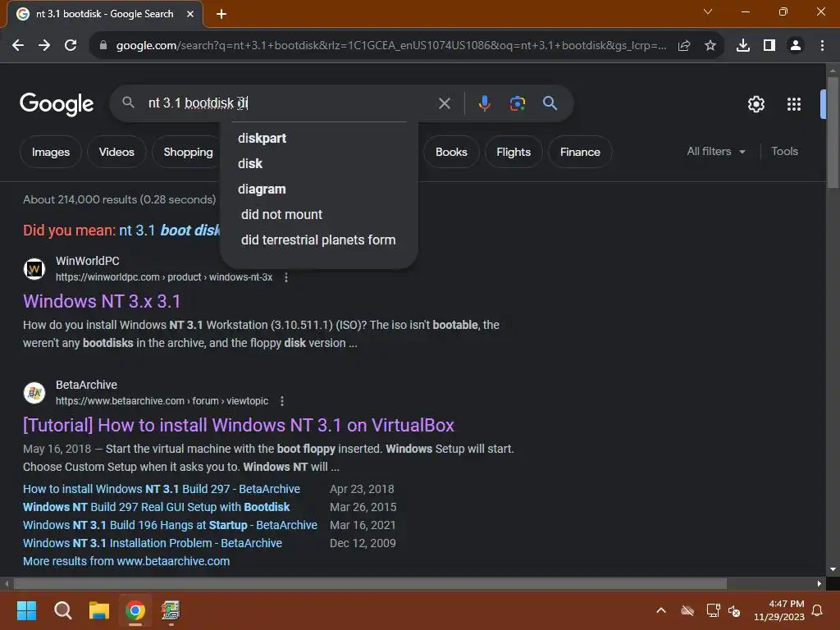Viewport: 840px width, 630px height.
Task: Open 'Build 196 Hangs at Startup' link
Action: click(170, 525)
